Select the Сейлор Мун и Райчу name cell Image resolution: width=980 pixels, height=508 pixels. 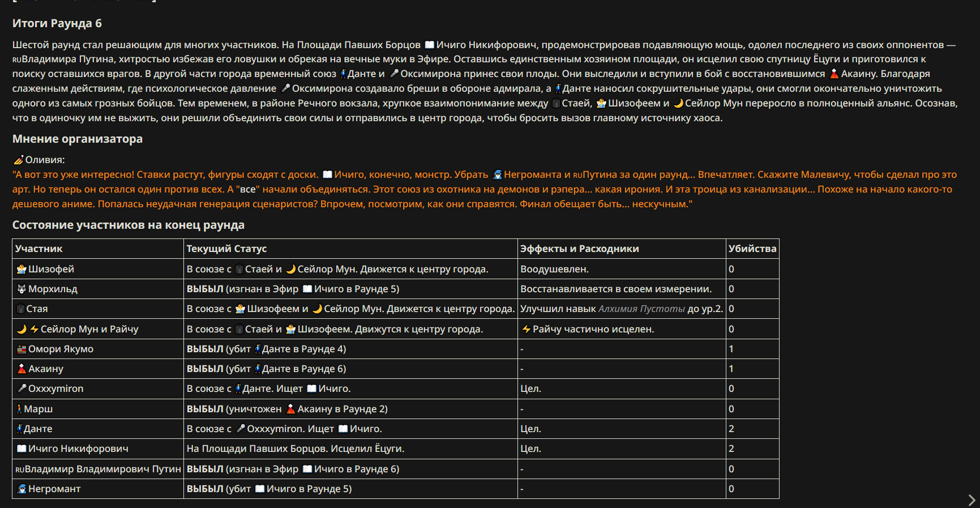[x=89, y=329]
